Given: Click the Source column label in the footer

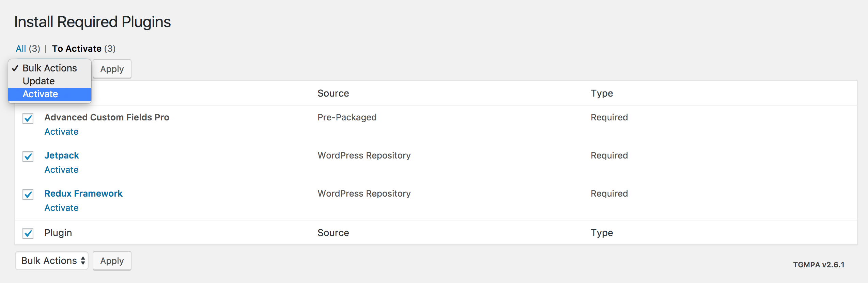Looking at the screenshot, I should pos(333,233).
